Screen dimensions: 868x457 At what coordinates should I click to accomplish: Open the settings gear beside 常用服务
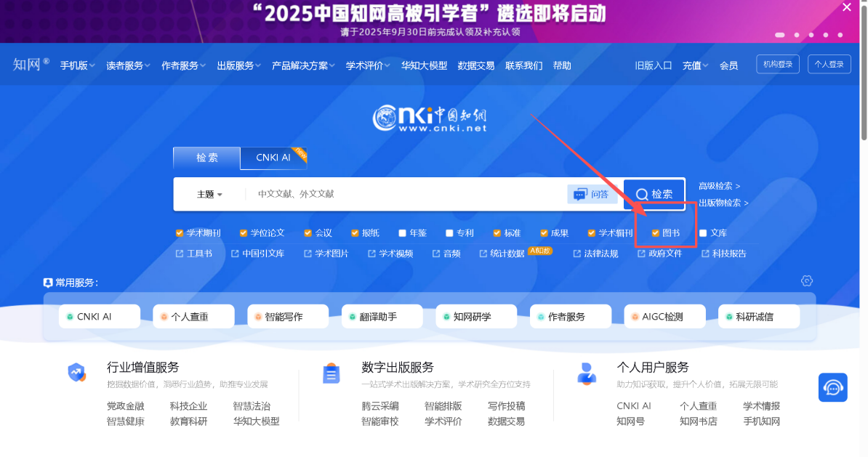tap(806, 281)
